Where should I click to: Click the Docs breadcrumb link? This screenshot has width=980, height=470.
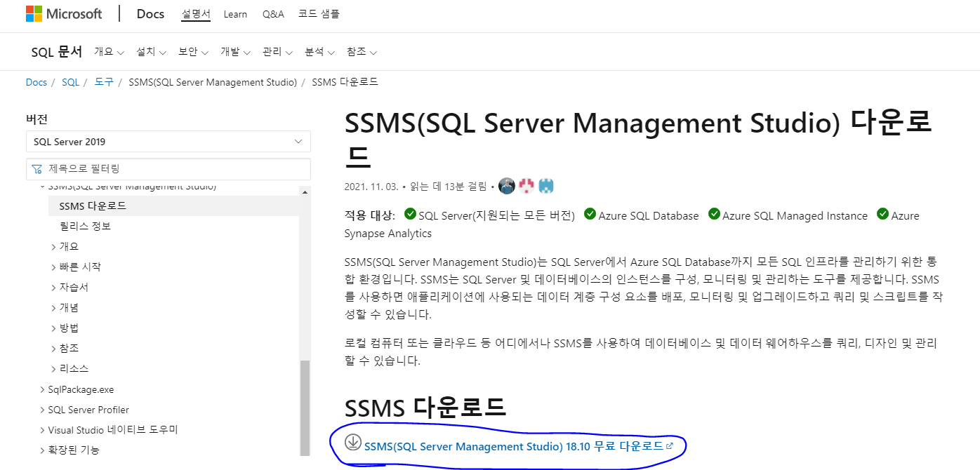(x=36, y=82)
